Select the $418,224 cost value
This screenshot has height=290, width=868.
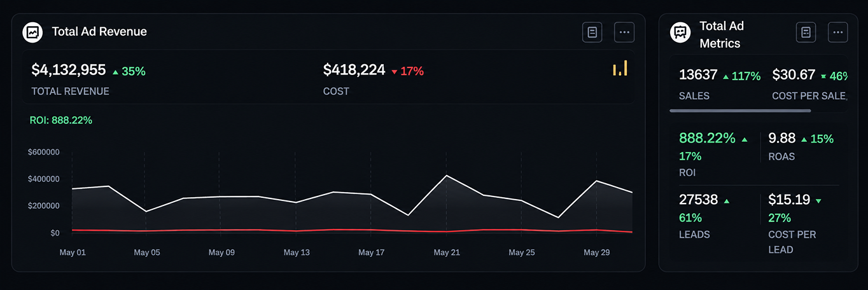pyautogui.click(x=354, y=70)
